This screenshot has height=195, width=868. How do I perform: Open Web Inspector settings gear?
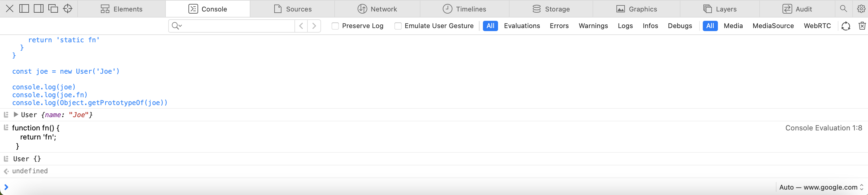click(x=861, y=9)
